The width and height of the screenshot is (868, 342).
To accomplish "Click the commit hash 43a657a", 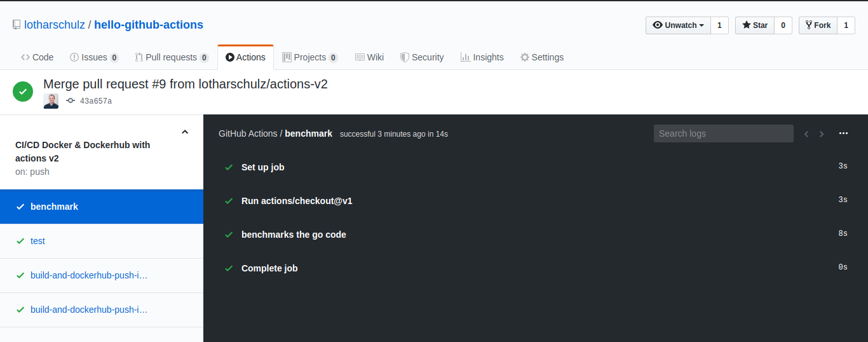I will pos(95,101).
